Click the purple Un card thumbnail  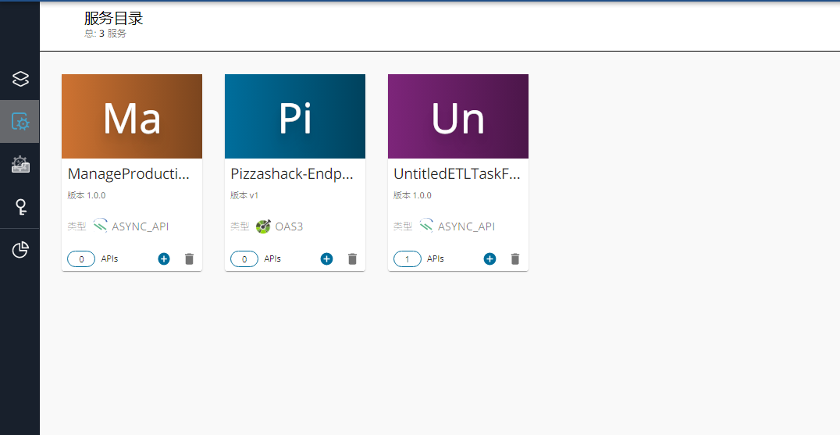click(458, 117)
